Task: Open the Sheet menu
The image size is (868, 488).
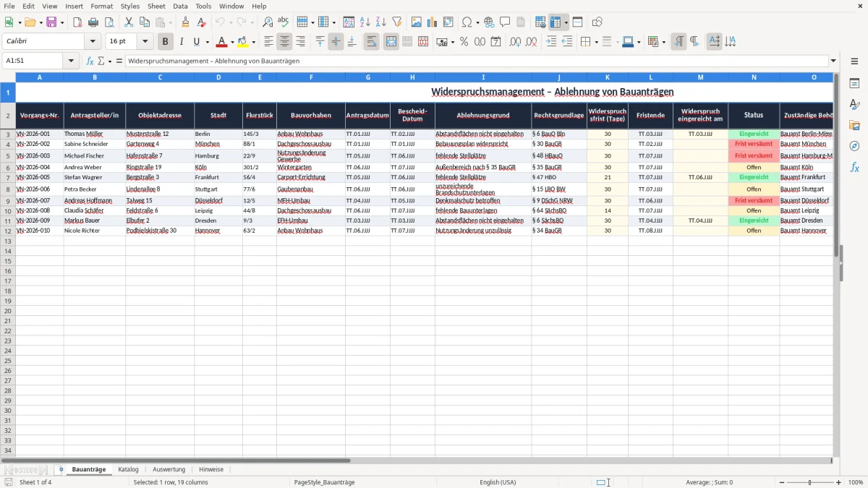Action: point(156,6)
